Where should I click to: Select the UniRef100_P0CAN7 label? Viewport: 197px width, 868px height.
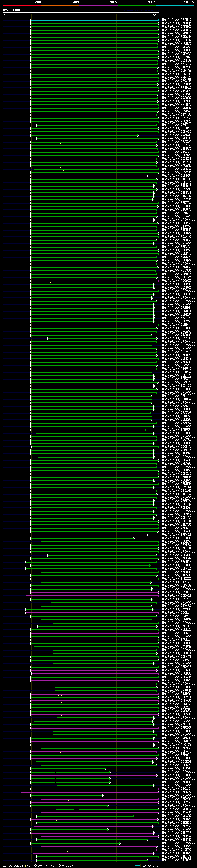pyautogui.click(x=177, y=165)
